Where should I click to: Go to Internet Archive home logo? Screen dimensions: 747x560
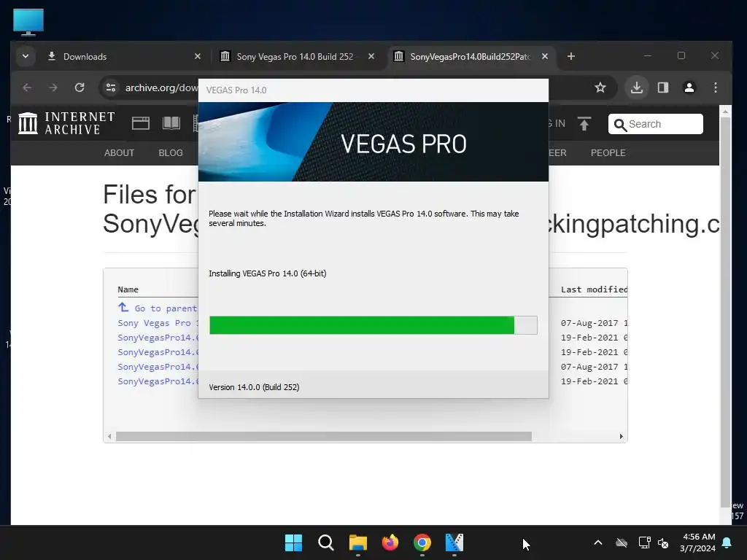pyautogui.click(x=66, y=122)
